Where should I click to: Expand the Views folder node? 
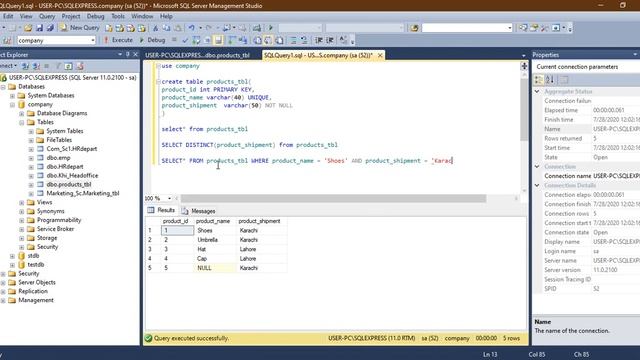coord(22,202)
